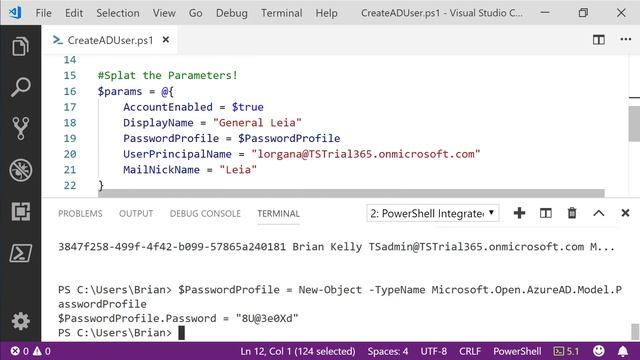Click the Visual Studio Code logo icon

(x=15, y=13)
